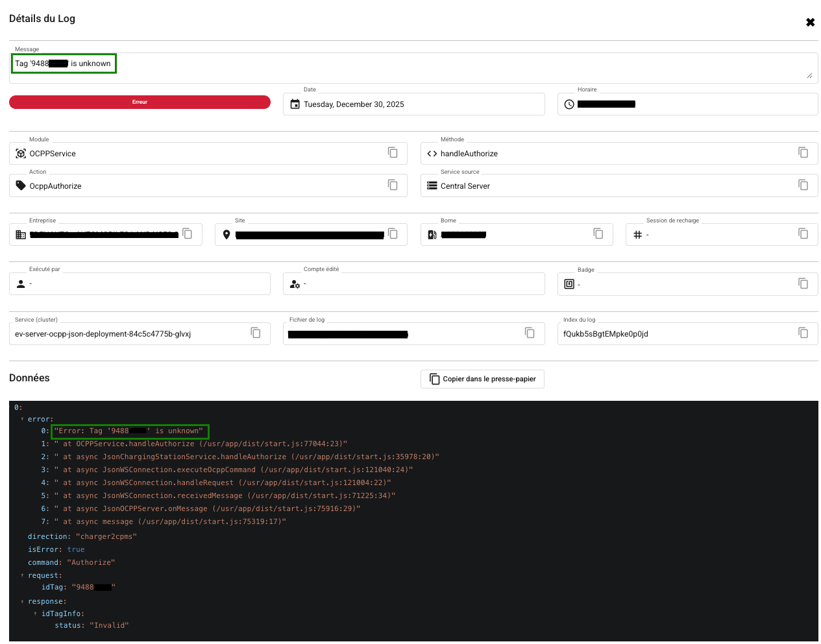Collapse the idTagInfo node

[x=36, y=614]
